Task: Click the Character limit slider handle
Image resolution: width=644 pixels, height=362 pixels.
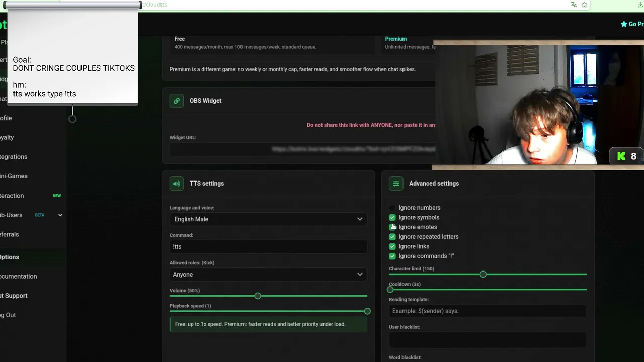Action: click(x=483, y=274)
